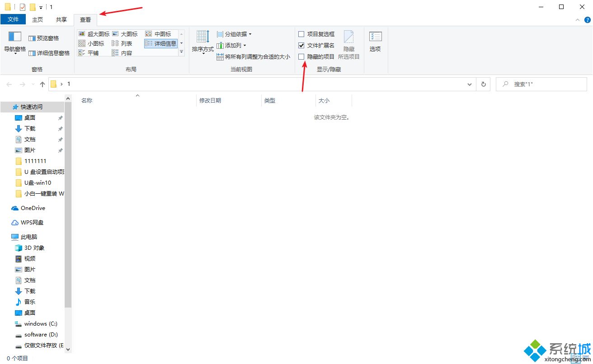Click the Properties icon in the quick access toolbar

(23, 7)
